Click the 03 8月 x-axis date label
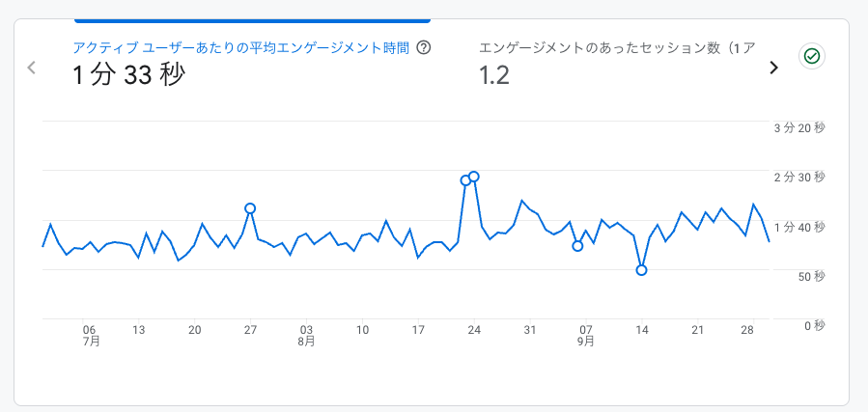 (307, 335)
